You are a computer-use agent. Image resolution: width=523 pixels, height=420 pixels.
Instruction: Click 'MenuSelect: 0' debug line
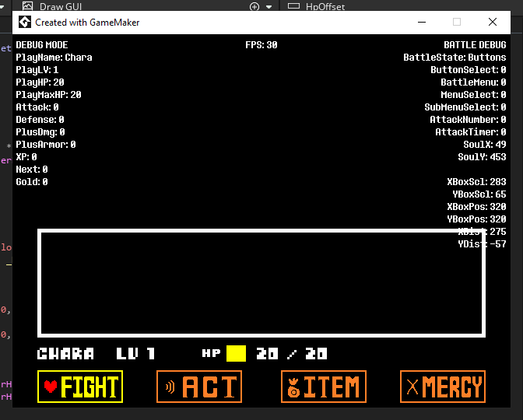(473, 95)
